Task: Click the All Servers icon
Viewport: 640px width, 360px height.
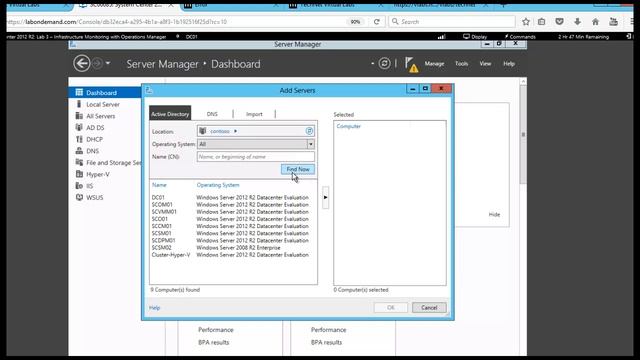Action: tap(79, 116)
